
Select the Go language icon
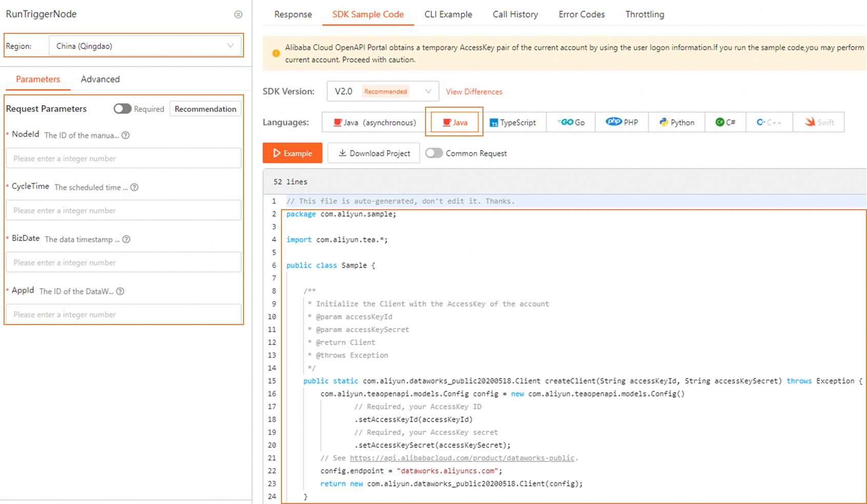[570, 122]
